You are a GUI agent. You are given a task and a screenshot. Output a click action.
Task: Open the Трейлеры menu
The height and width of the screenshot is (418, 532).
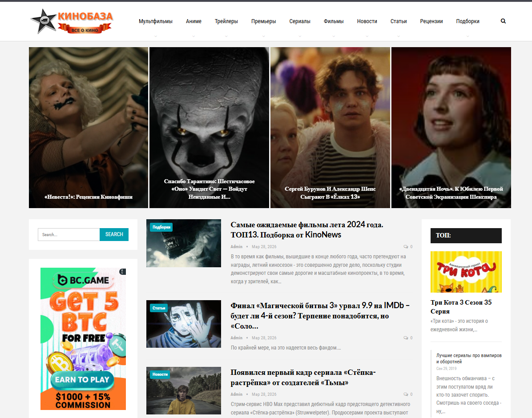coord(226,21)
